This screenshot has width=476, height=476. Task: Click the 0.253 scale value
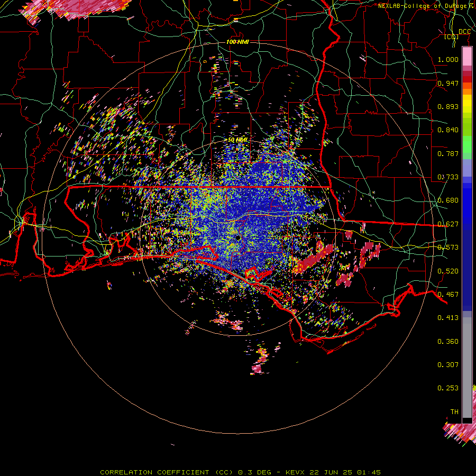(x=448, y=388)
